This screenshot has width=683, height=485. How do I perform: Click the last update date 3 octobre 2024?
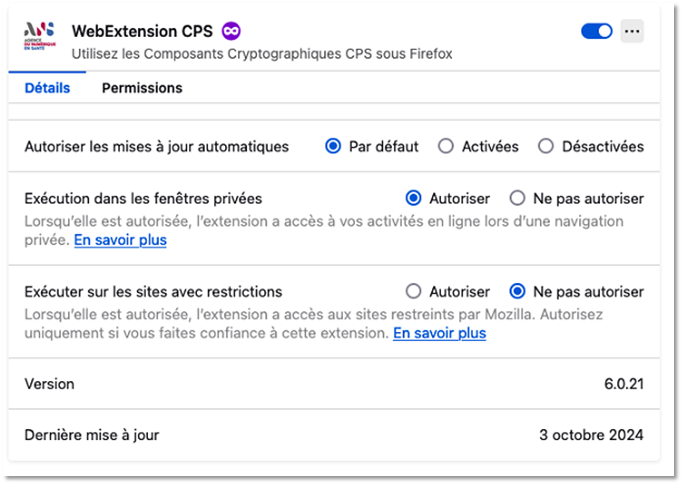[x=590, y=435]
